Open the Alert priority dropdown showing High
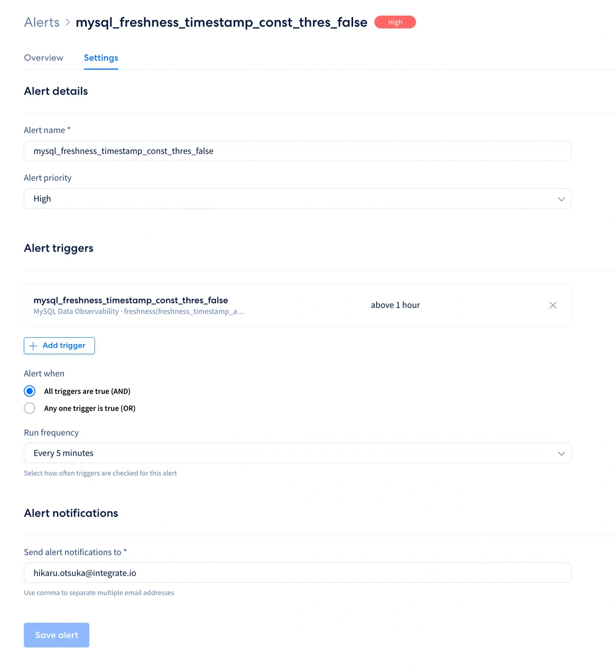 tap(298, 199)
